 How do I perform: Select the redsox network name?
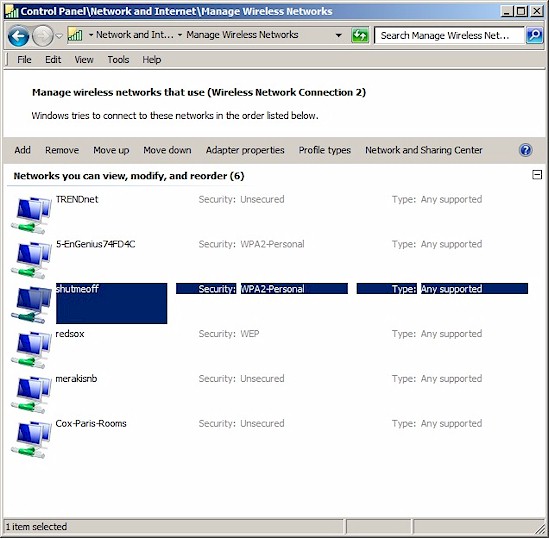(x=70, y=333)
